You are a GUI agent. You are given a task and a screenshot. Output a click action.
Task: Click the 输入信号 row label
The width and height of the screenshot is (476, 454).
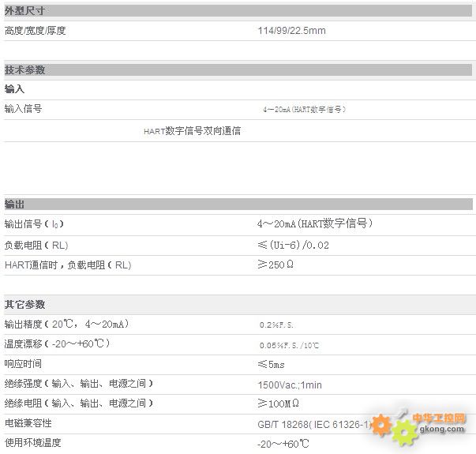24,109
